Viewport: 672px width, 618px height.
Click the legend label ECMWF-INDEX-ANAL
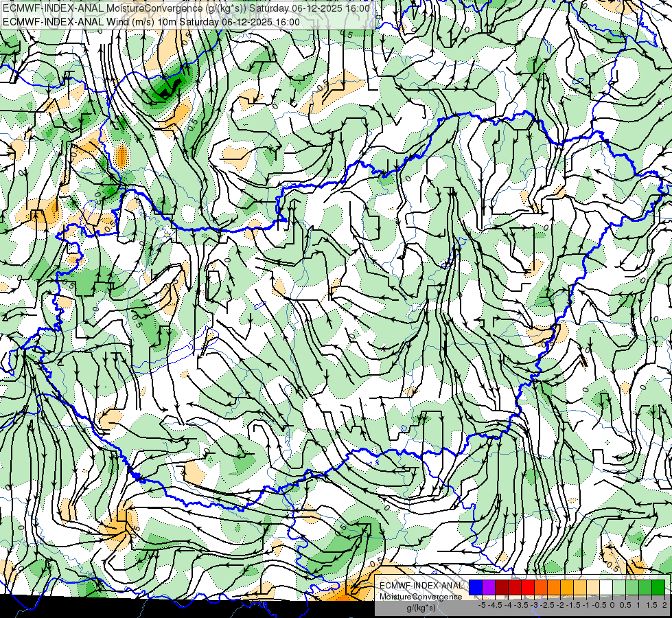[421, 586]
